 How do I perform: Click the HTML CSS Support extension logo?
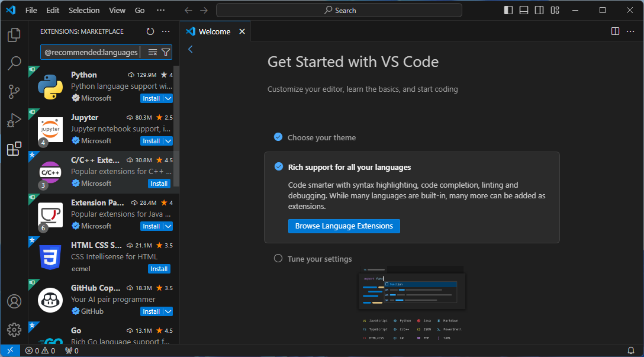[x=50, y=257]
